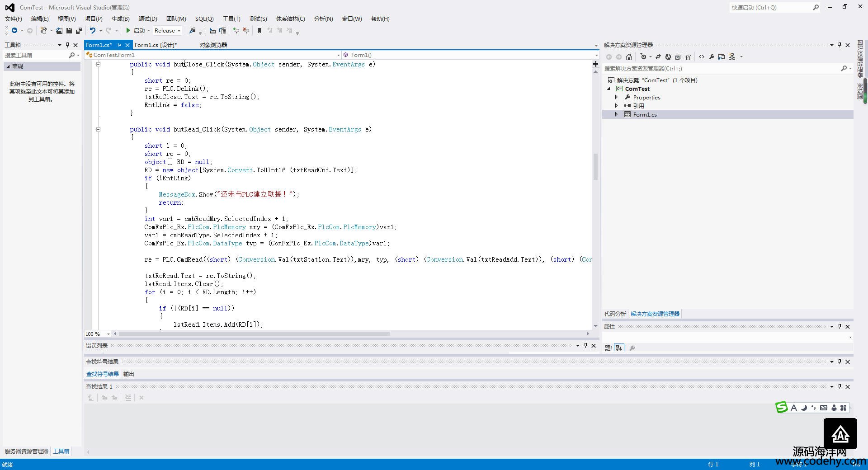Click the Undo arrow icon
The image size is (868, 470).
[x=92, y=31]
